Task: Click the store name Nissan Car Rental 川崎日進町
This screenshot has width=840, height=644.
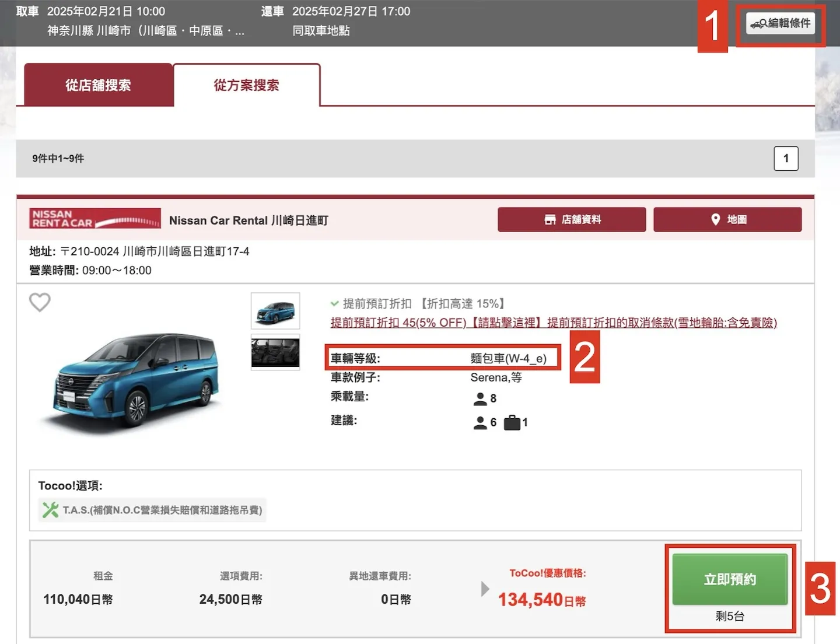Action: (x=249, y=220)
